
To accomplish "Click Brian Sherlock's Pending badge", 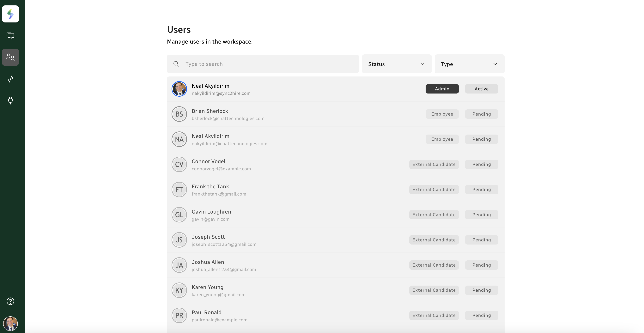I will pyautogui.click(x=482, y=114).
